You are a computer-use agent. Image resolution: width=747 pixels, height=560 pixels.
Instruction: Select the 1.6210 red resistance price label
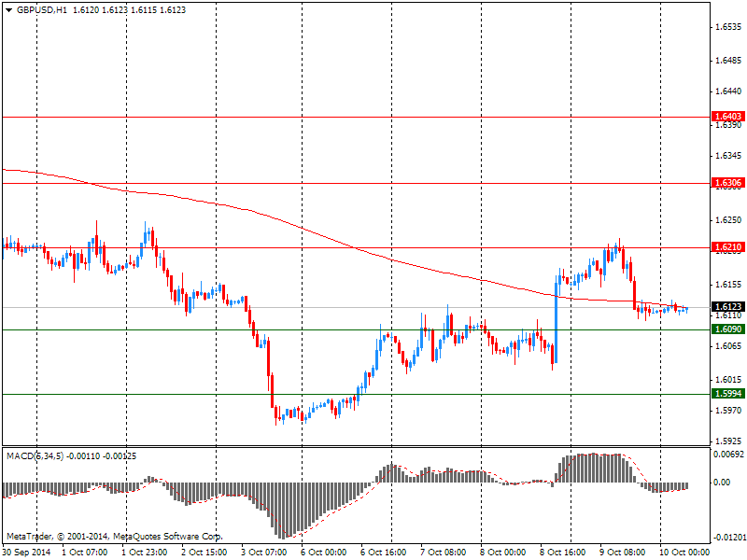(728, 247)
